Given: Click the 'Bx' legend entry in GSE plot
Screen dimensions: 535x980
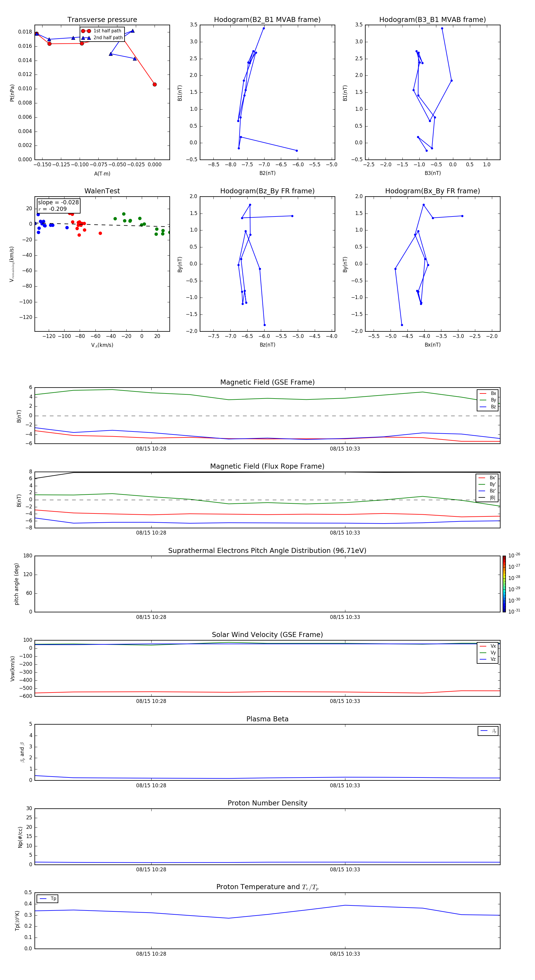Looking at the screenshot, I should click(x=488, y=393).
